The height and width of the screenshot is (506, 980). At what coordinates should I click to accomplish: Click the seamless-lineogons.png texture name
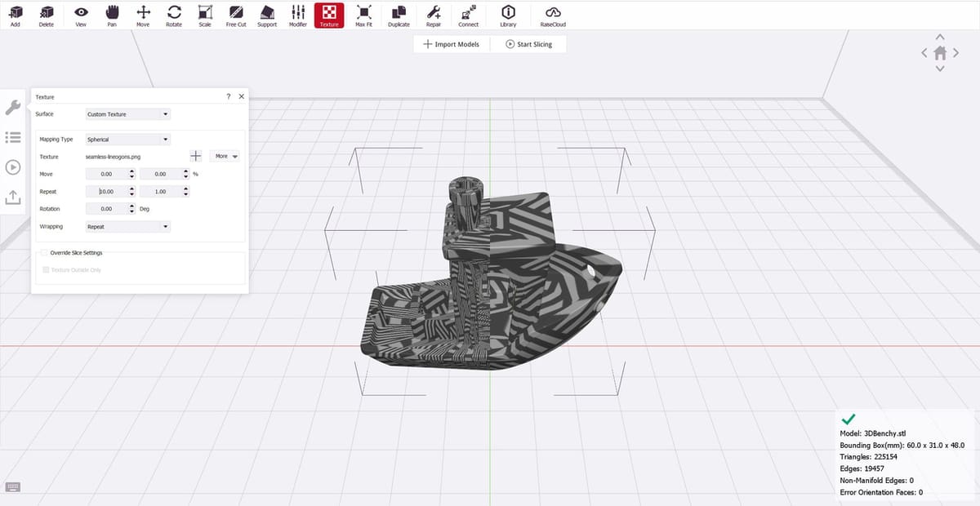pos(113,156)
